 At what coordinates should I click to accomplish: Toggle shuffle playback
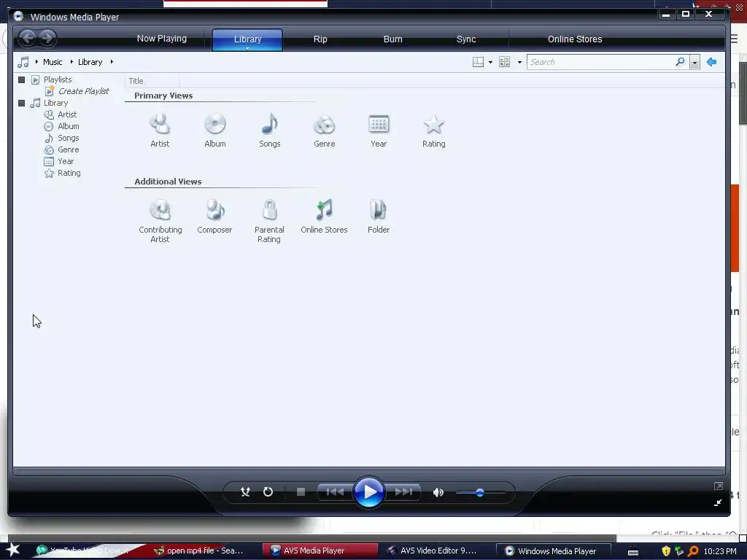tap(245, 492)
